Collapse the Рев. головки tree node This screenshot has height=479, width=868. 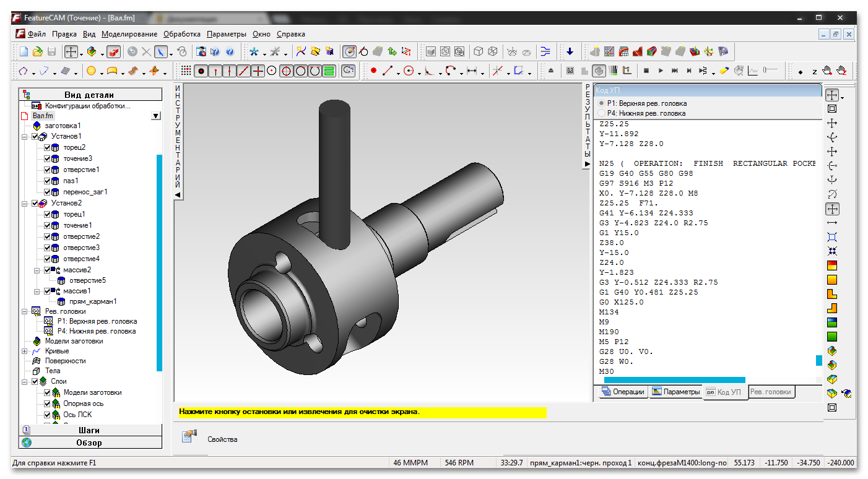[25, 311]
